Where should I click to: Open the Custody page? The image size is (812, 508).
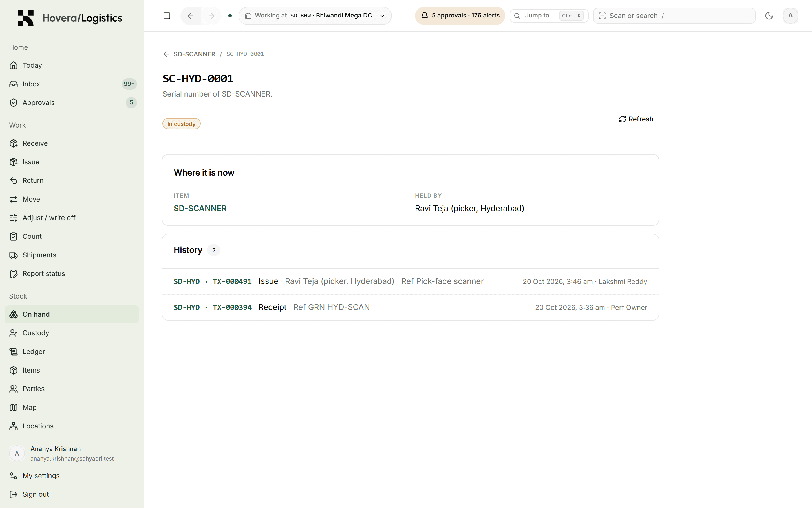(x=72, y=333)
